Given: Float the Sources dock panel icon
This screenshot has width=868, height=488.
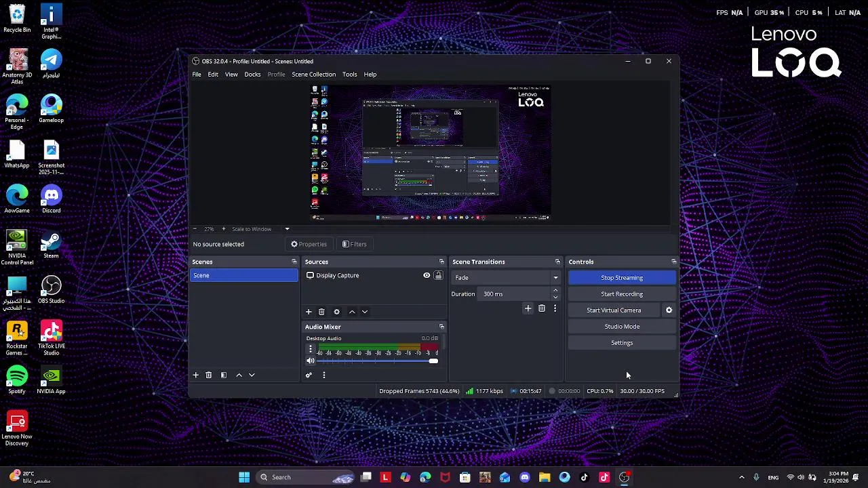Looking at the screenshot, I should (441, 262).
